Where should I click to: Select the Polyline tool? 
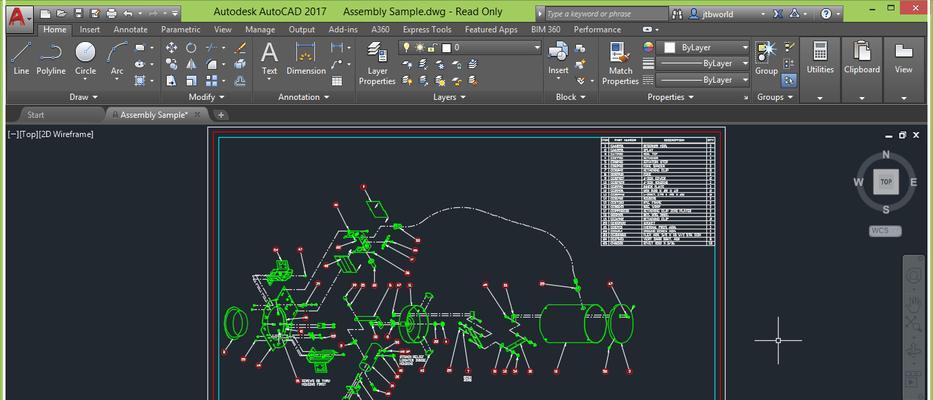[51, 58]
